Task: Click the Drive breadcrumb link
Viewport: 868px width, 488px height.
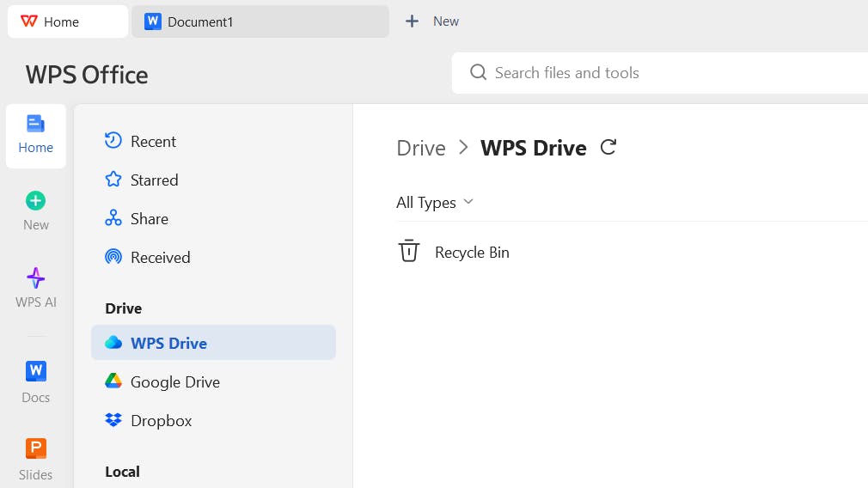Action: point(421,149)
